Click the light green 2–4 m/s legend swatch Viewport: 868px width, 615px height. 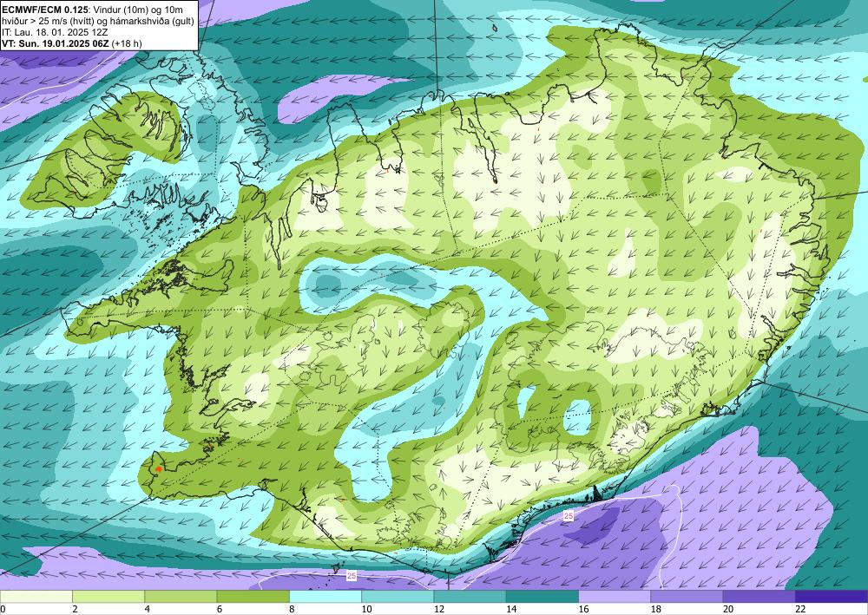point(108,597)
